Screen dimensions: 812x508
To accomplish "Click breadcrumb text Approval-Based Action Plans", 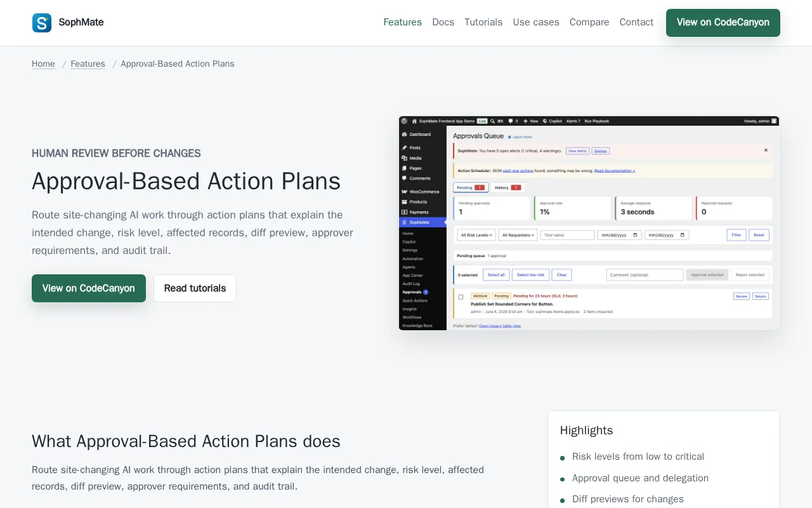I will pos(178,63).
